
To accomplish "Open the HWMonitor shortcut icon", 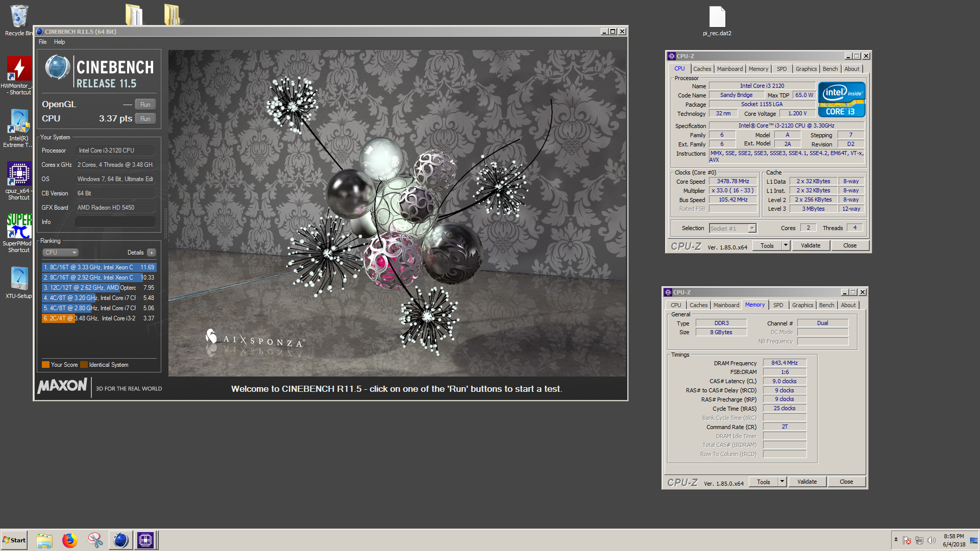I will (19, 76).
